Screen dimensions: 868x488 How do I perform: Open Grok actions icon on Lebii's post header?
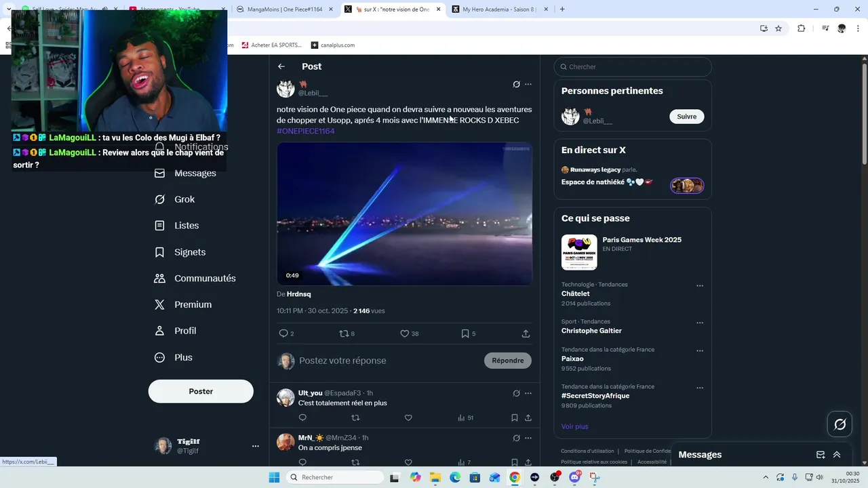516,85
